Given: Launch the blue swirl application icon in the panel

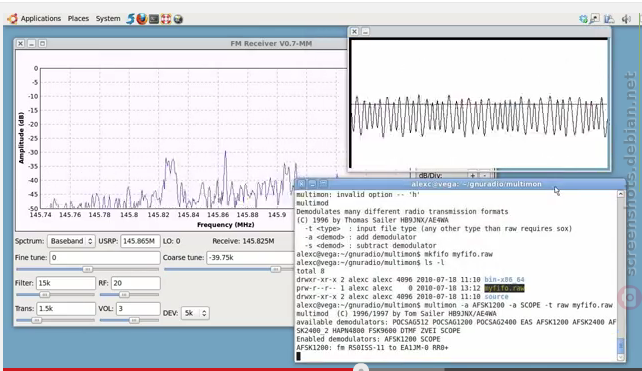Looking at the screenshot, I should [x=130, y=19].
